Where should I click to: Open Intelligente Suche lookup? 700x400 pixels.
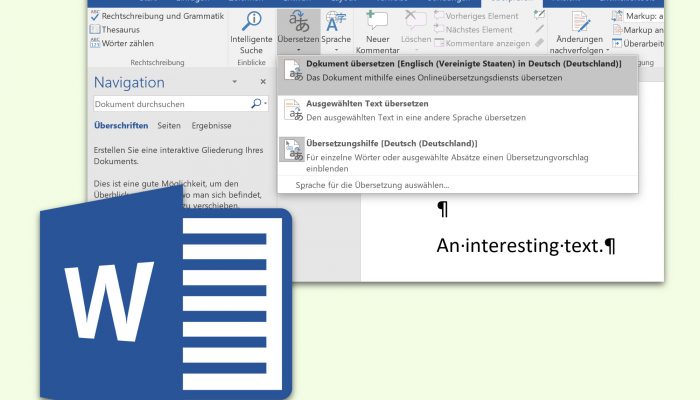click(x=251, y=32)
